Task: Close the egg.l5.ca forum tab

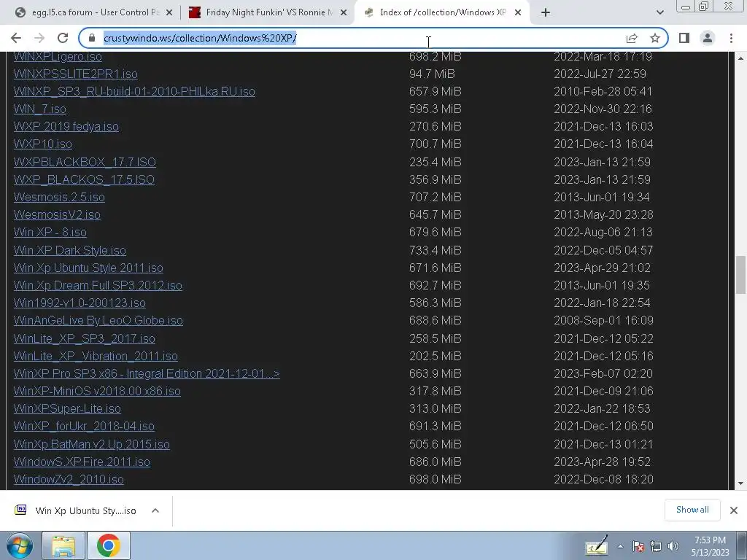Action: click(169, 13)
